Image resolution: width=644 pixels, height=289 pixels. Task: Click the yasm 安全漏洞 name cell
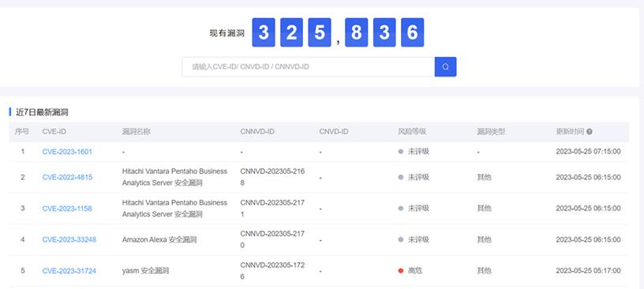[145, 271]
